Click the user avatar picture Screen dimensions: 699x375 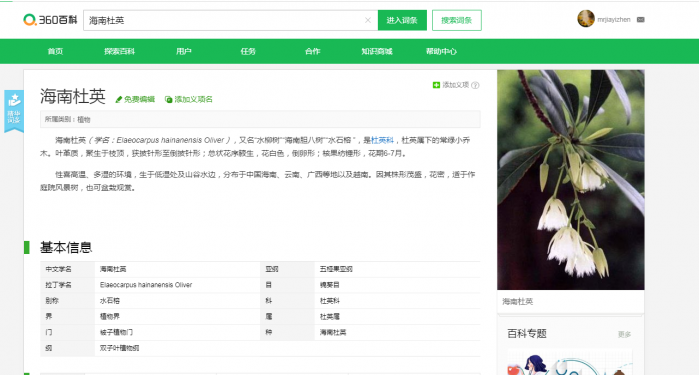tap(586, 19)
